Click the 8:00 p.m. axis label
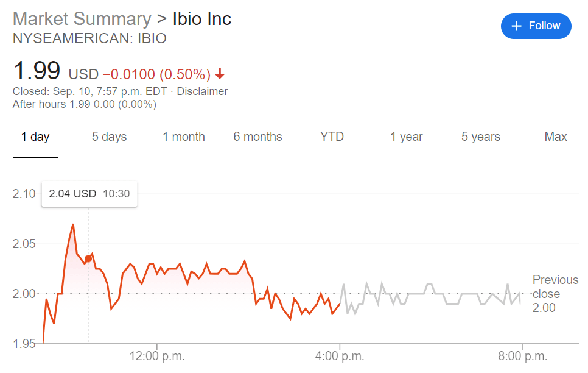The image size is (588, 373). point(523,356)
